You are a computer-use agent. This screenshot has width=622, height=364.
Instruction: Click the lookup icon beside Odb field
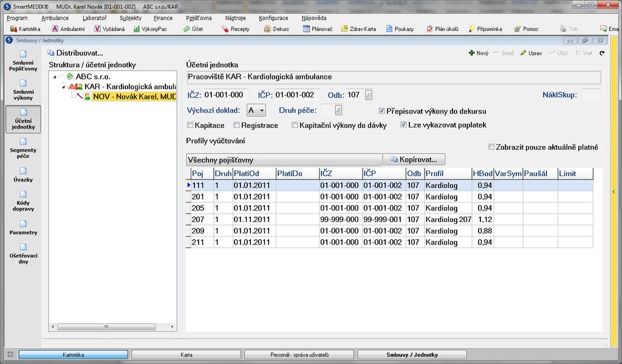pyautogui.click(x=369, y=95)
